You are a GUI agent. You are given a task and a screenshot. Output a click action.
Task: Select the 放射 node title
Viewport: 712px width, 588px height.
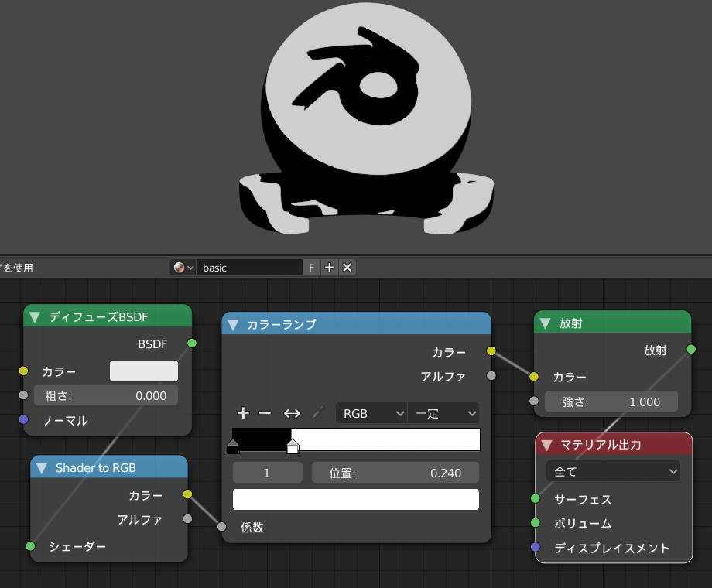[571, 323]
